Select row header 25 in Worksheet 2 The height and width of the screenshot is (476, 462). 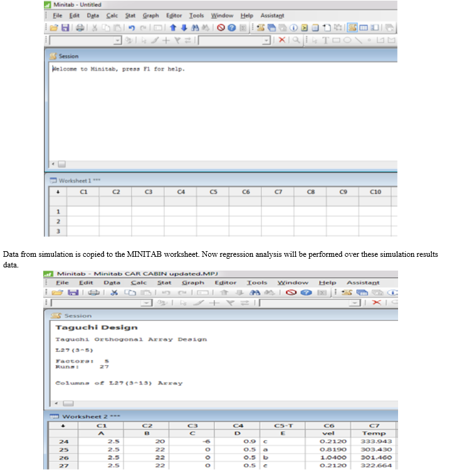click(x=63, y=450)
